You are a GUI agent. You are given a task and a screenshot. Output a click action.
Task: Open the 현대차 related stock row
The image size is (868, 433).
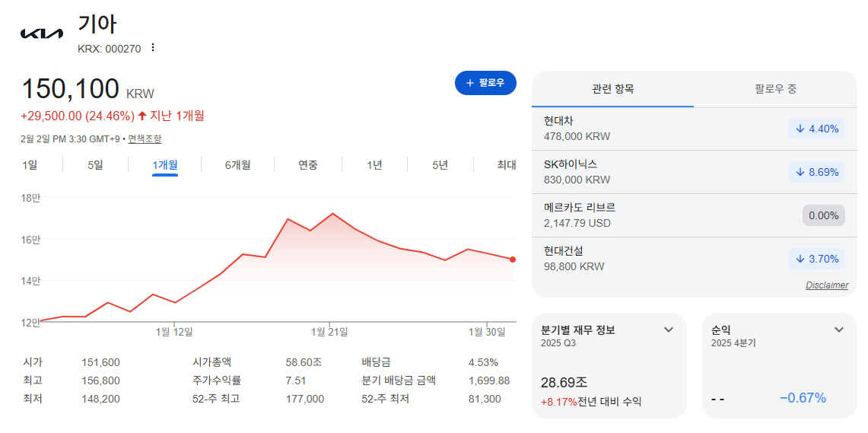[x=695, y=129]
